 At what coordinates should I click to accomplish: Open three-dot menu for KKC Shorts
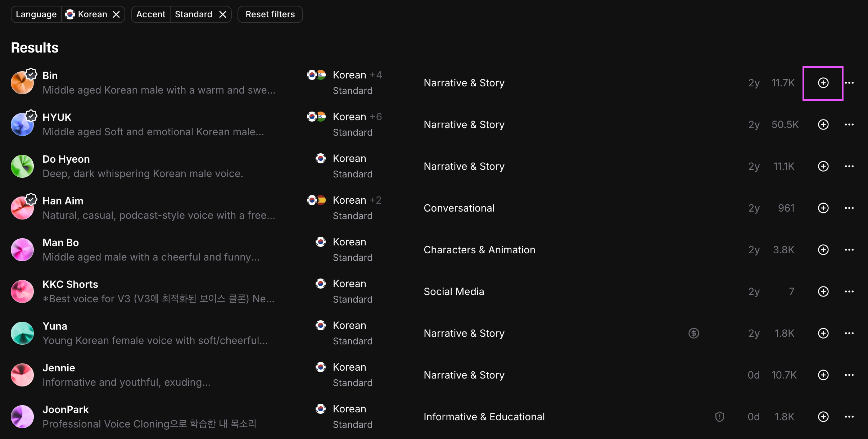pyautogui.click(x=849, y=292)
